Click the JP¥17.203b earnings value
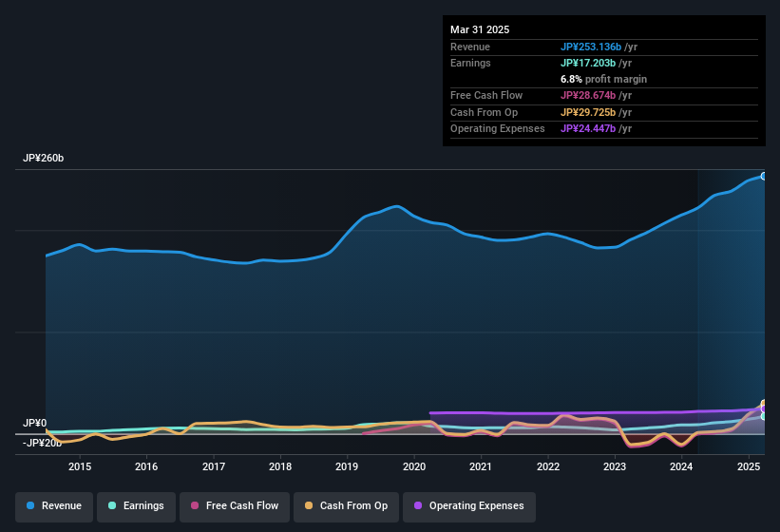Viewport: 780px width, 532px height. (x=588, y=63)
